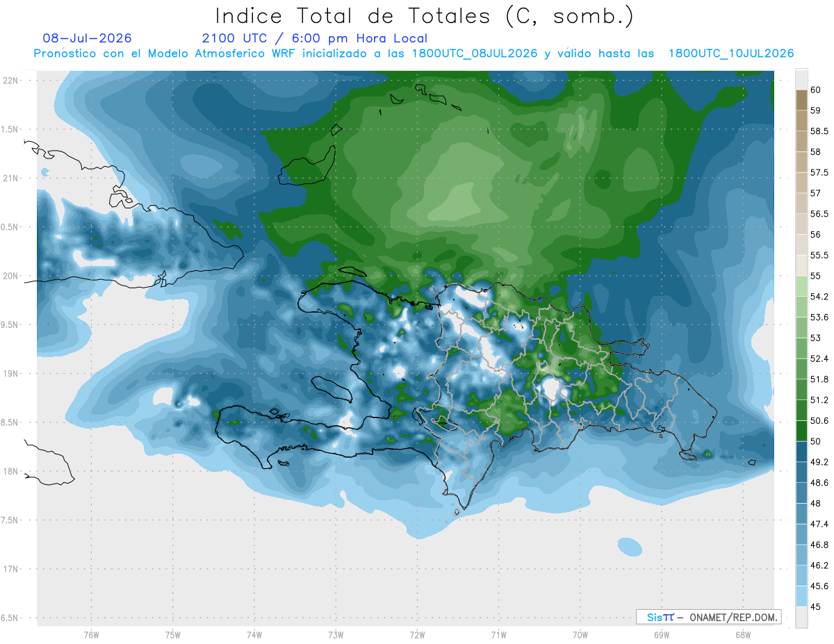Click the '56.5' value on the color scale

click(x=819, y=214)
